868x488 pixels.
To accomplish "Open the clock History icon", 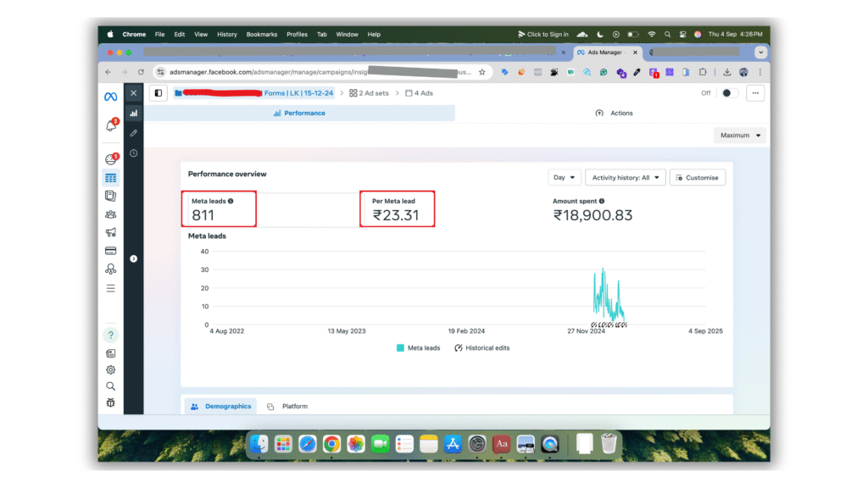I will point(133,153).
